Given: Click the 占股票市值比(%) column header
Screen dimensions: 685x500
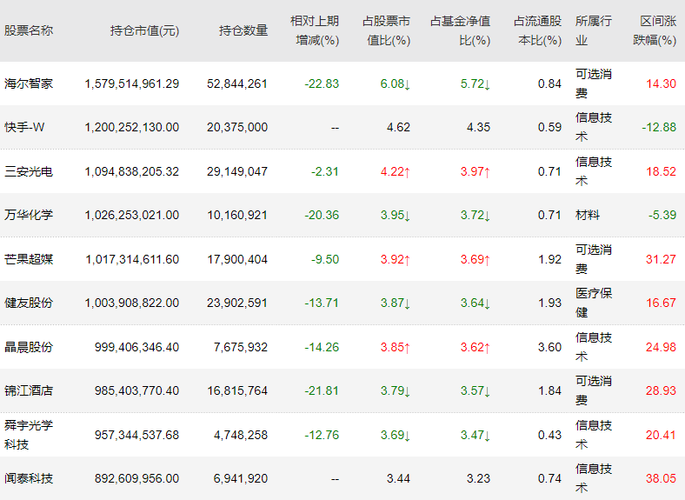Looking at the screenshot, I should tap(386, 31).
